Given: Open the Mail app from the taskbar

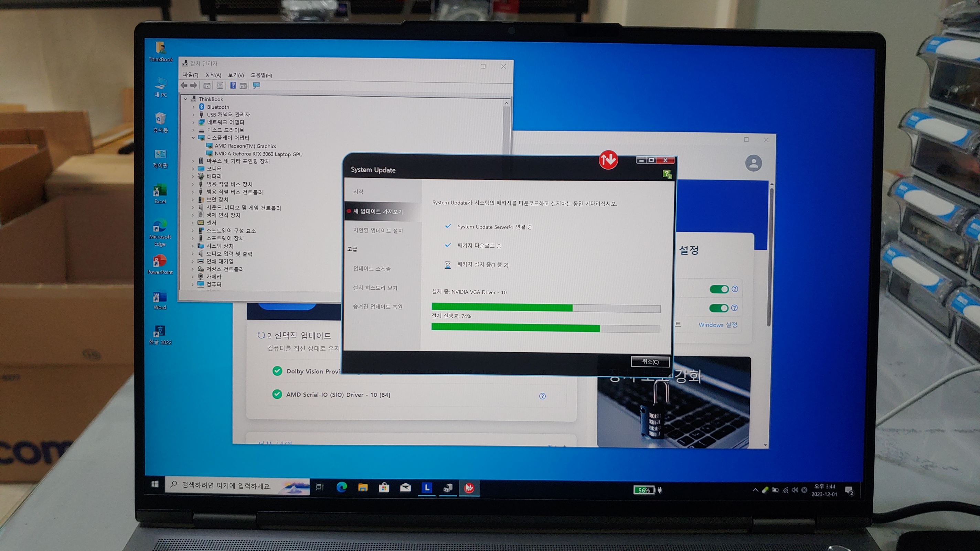Looking at the screenshot, I should tap(405, 487).
